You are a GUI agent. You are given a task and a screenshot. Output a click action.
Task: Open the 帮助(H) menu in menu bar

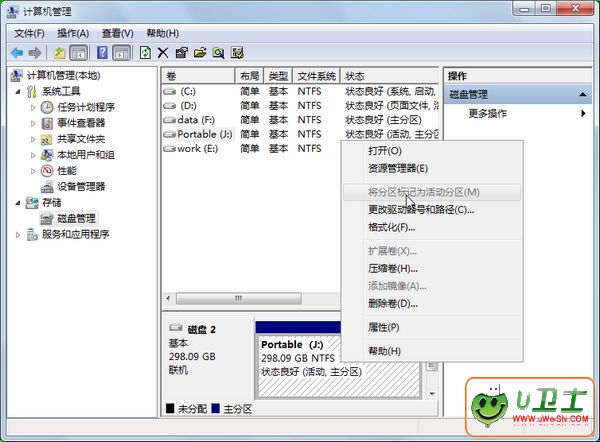click(x=163, y=34)
